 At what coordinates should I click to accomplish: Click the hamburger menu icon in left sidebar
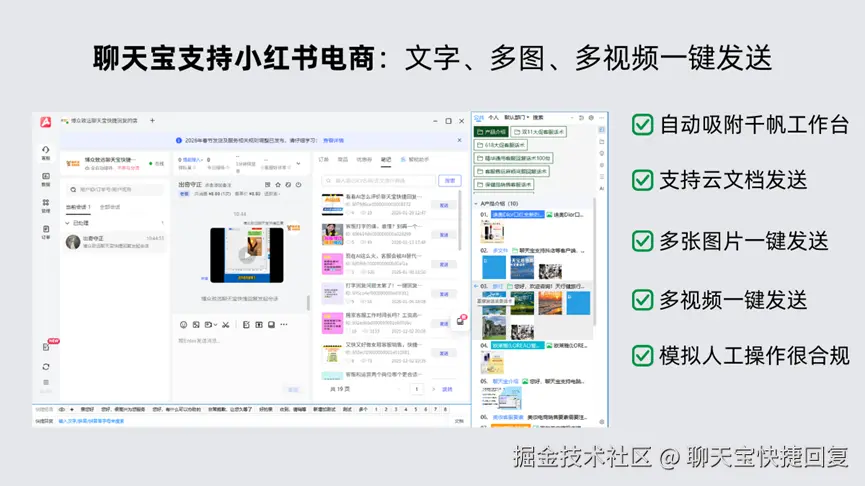click(x=46, y=382)
